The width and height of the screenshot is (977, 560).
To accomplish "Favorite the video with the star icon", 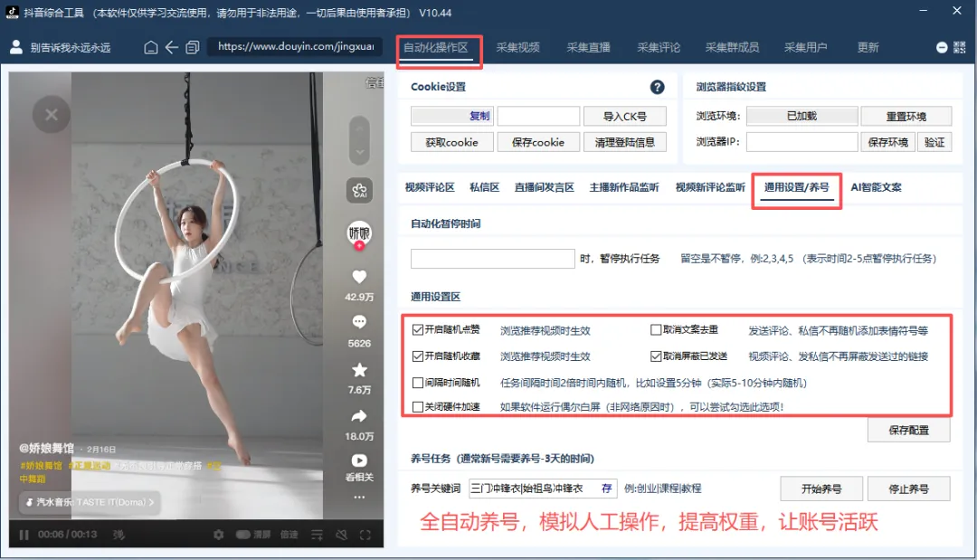I will click(359, 369).
